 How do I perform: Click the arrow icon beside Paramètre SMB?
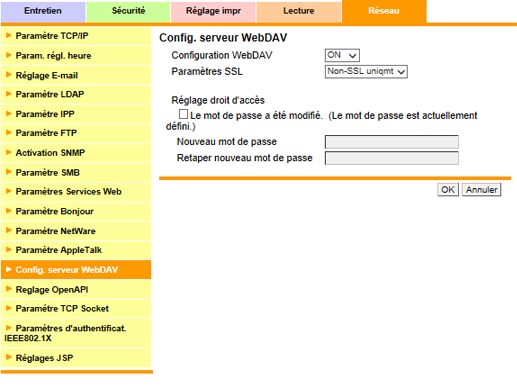[x=9, y=172]
